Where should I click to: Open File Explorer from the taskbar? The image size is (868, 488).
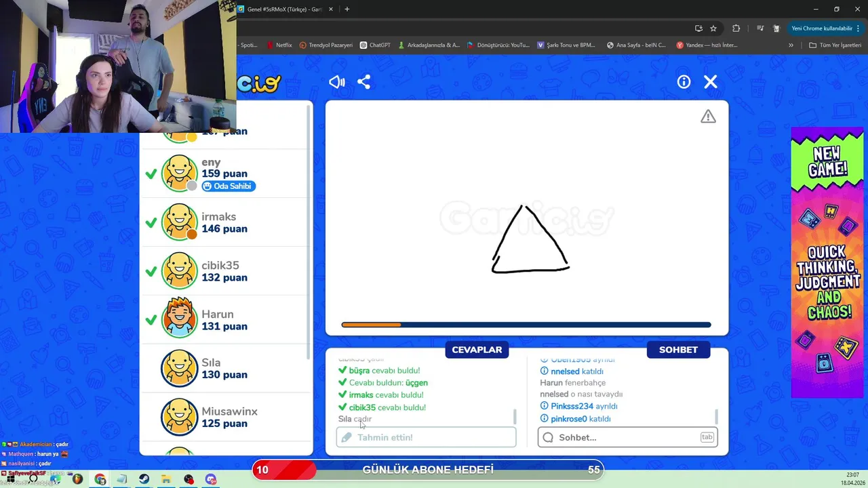pos(166,479)
